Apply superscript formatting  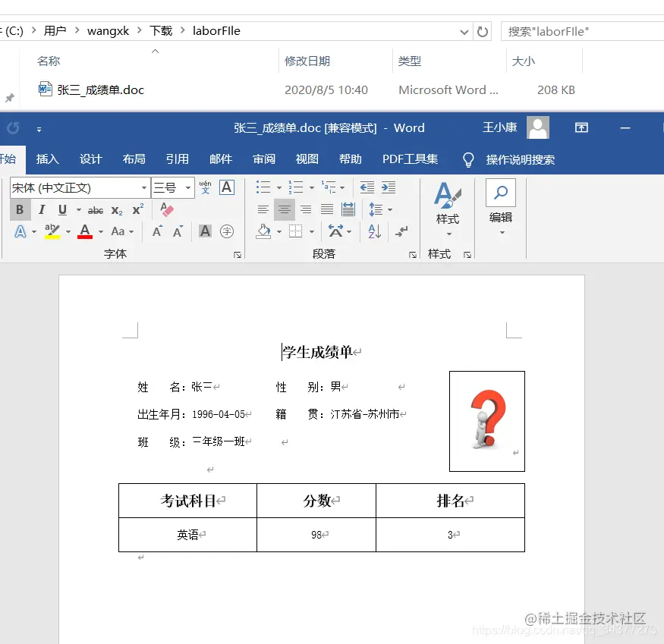click(x=137, y=209)
